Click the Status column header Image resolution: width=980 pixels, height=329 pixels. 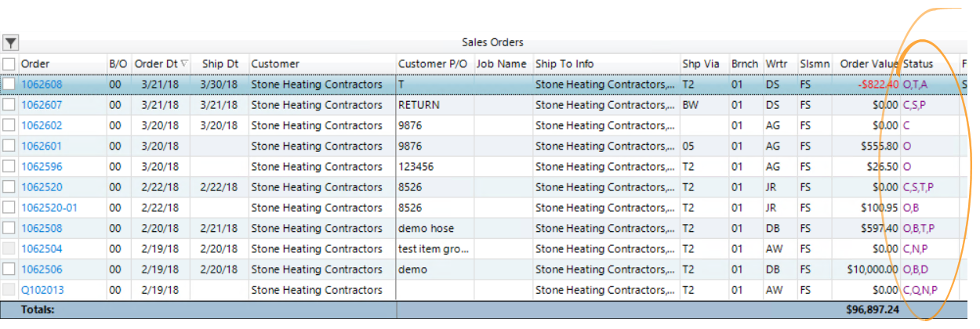918,63
